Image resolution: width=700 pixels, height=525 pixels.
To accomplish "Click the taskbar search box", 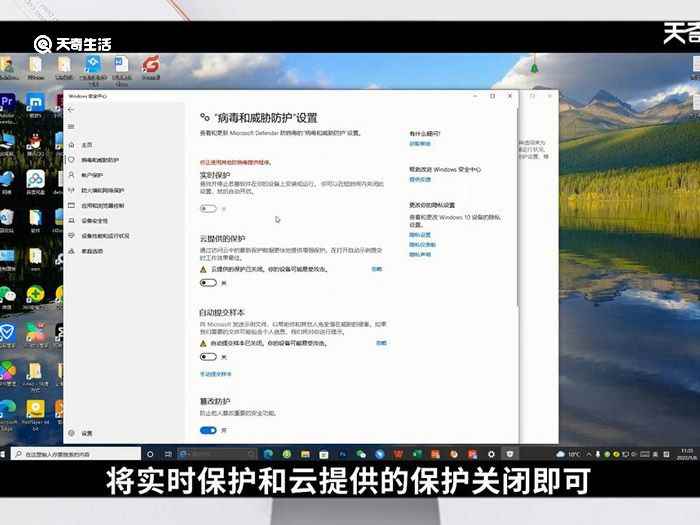I will point(76,454).
